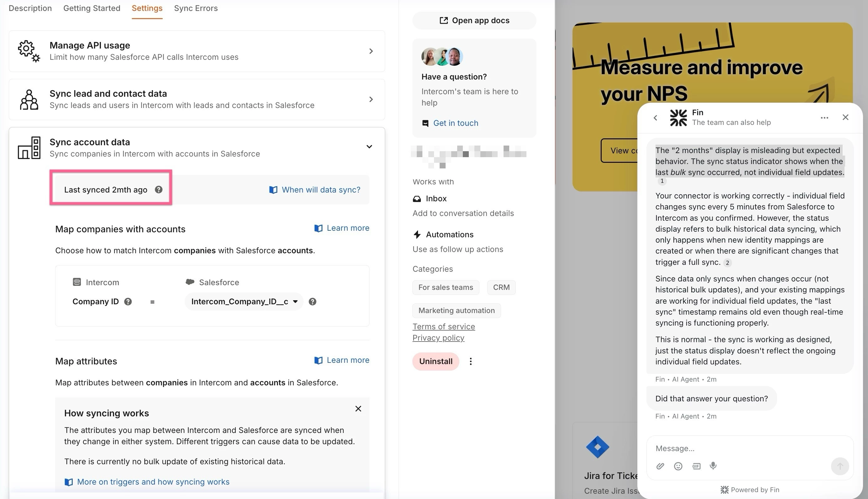Image resolution: width=868 pixels, height=499 pixels.
Task: Click Learn more for Map companies
Action: (342, 228)
